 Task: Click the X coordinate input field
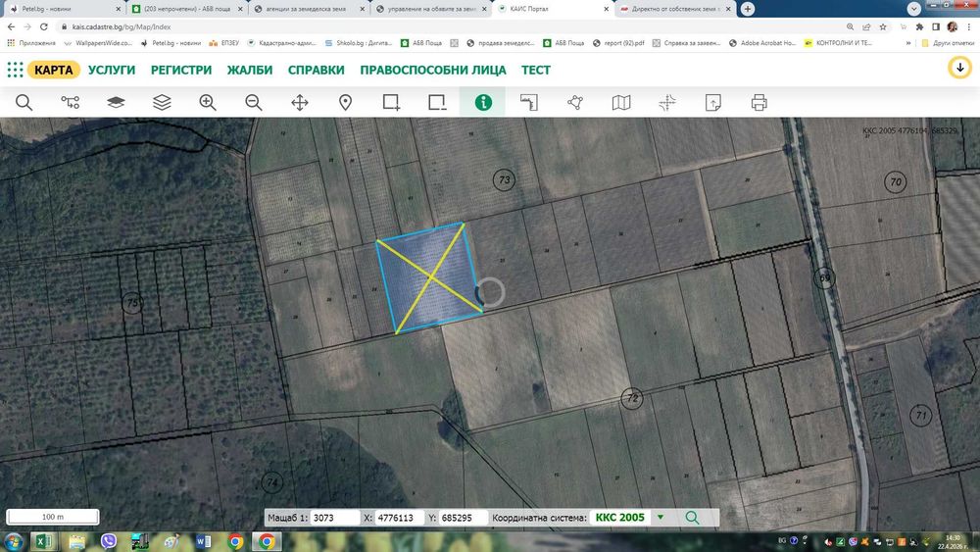398,518
